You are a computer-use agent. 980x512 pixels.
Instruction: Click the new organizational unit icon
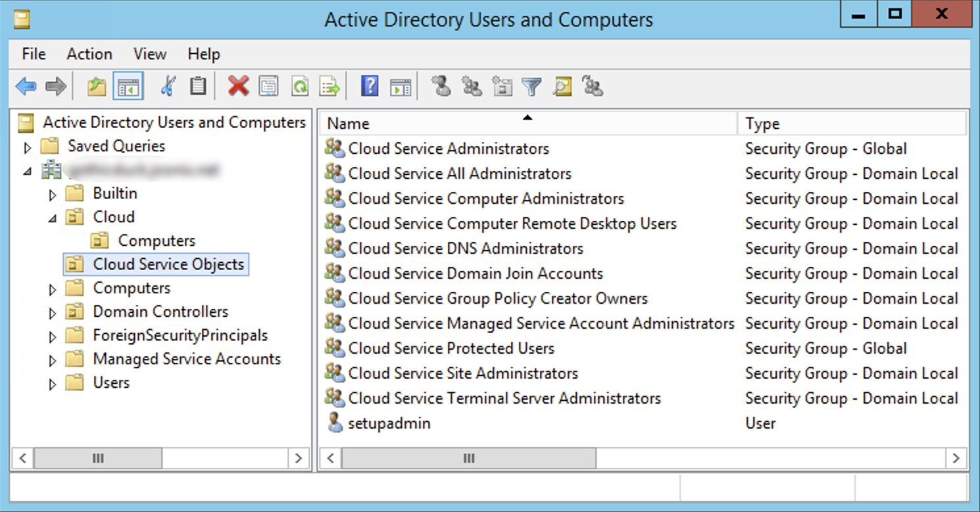[501, 85]
